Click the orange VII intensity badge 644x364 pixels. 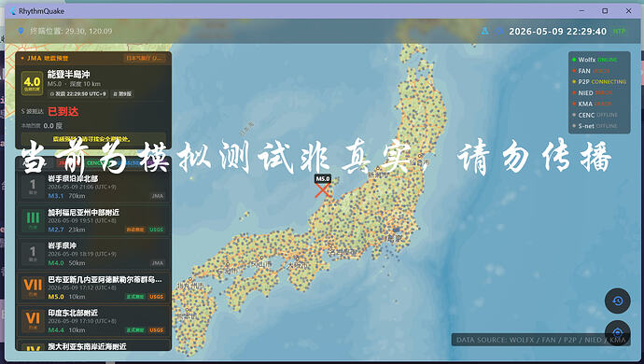[x=33, y=287]
